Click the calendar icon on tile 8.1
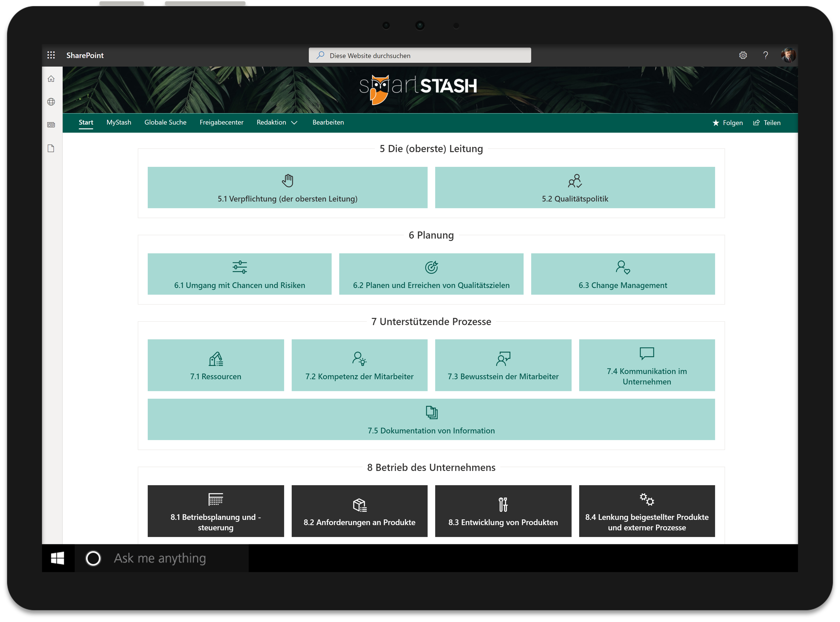840x622 pixels. [x=216, y=499]
